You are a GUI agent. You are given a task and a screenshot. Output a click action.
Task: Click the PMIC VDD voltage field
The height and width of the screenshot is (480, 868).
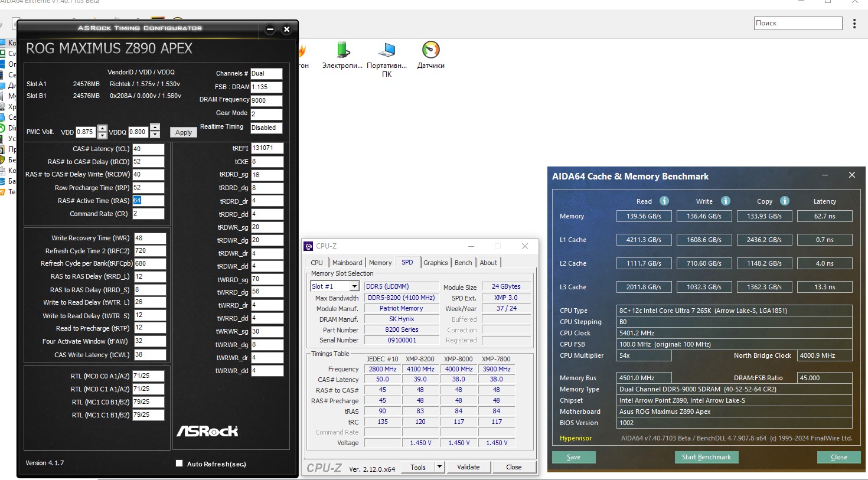pos(86,132)
